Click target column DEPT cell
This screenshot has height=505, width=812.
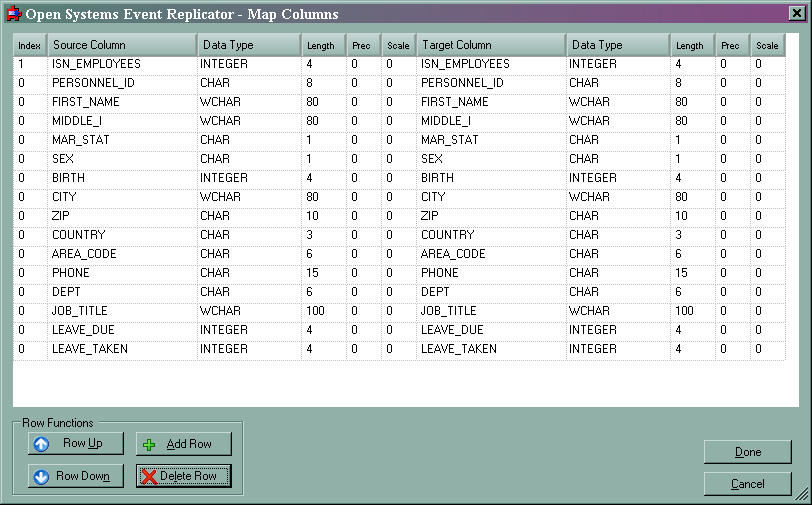click(x=491, y=292)
